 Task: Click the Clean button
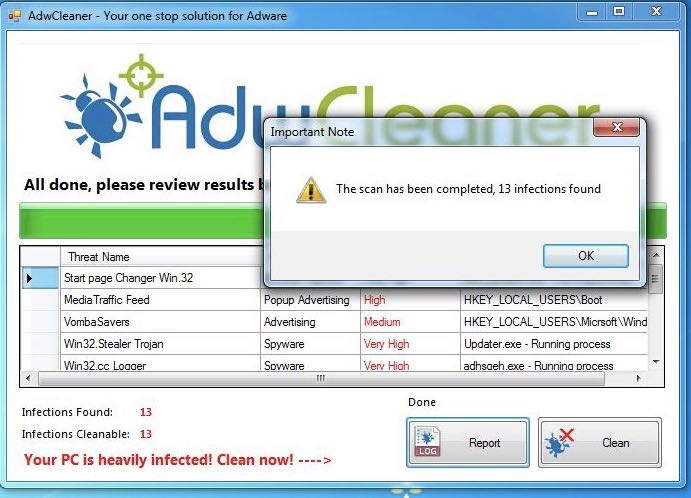[600, 442]
